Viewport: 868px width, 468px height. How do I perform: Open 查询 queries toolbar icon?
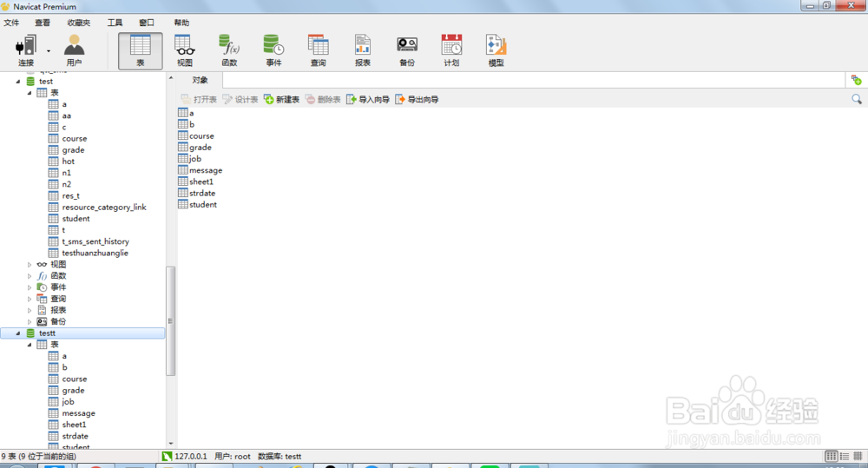coord(319,50)
